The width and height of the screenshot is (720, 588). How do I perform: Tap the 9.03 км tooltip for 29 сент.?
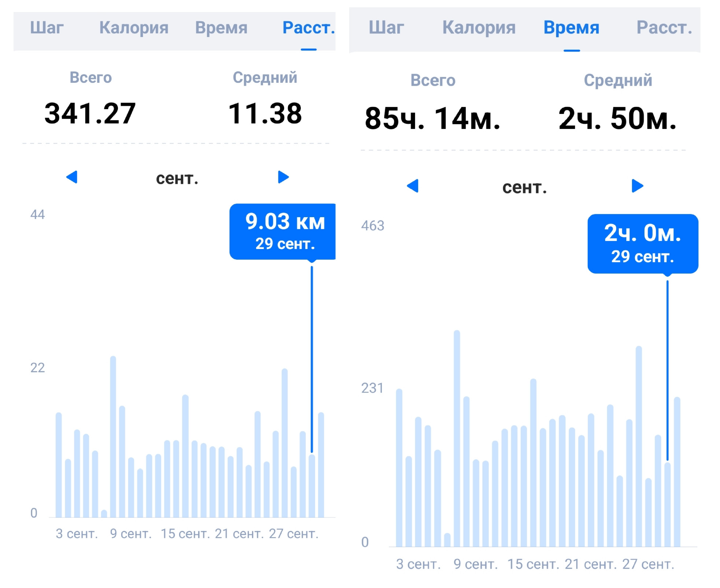point(283,232)
